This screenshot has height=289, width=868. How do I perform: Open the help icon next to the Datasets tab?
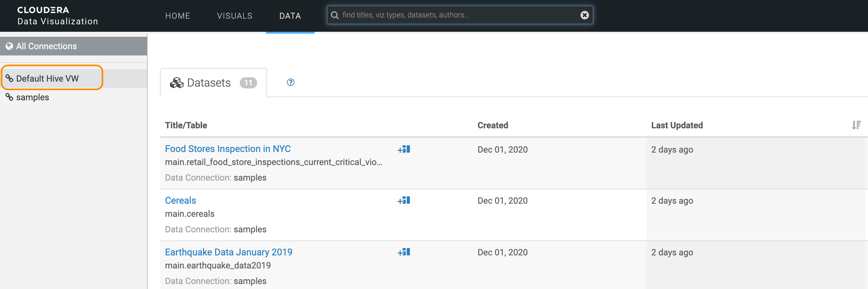[x=290, y=82]
